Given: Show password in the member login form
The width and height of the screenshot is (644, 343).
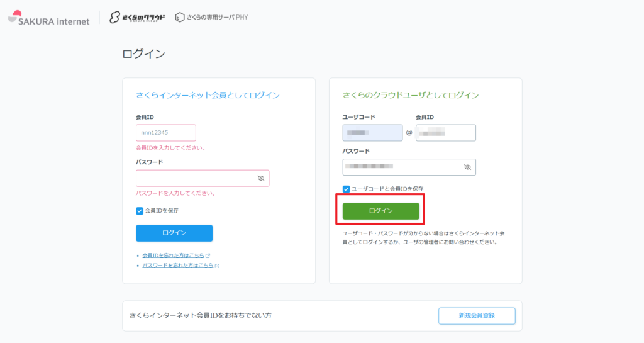Looking at the screenshot, I should [260, 178].
